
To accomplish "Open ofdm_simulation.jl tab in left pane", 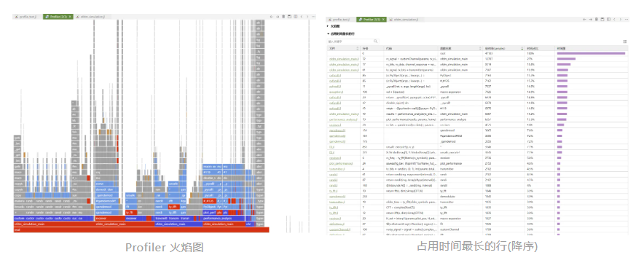I will coord(93,17).
